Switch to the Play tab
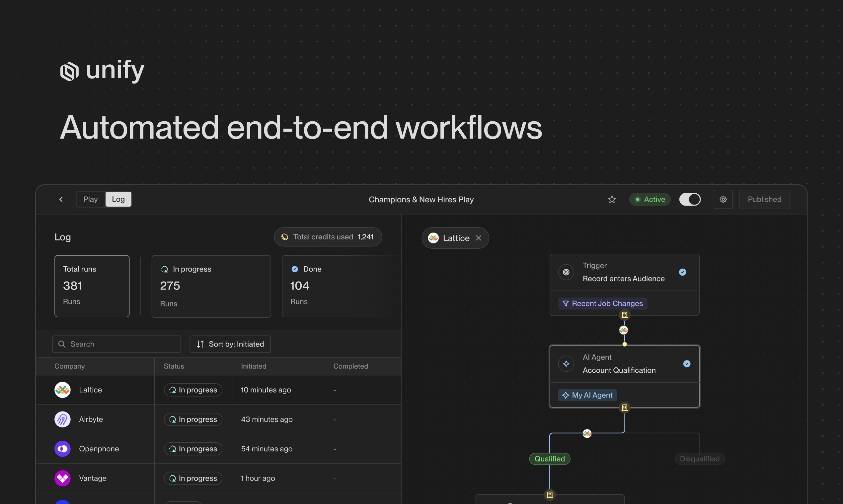 coord(90,199)
